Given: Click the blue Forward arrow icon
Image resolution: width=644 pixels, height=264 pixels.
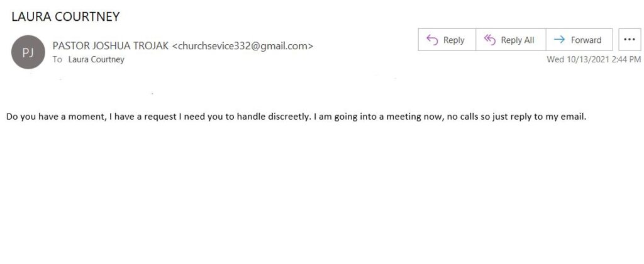Looking at the screenshot, I should 559,40.
